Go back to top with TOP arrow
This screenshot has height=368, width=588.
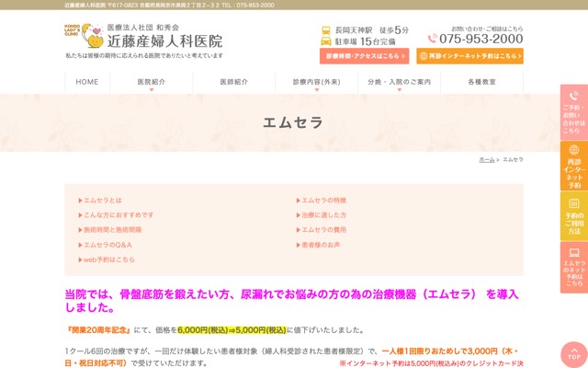[573, 354]
